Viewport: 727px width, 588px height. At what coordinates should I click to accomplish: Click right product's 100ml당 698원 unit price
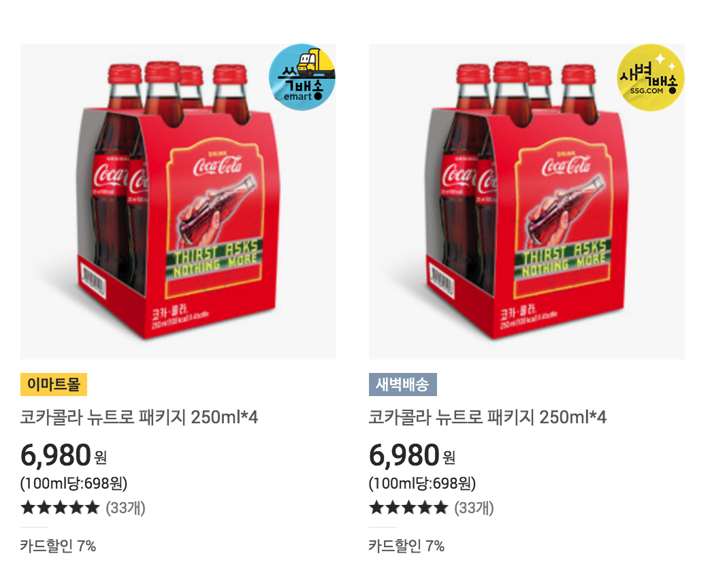(x=423, y=484)
